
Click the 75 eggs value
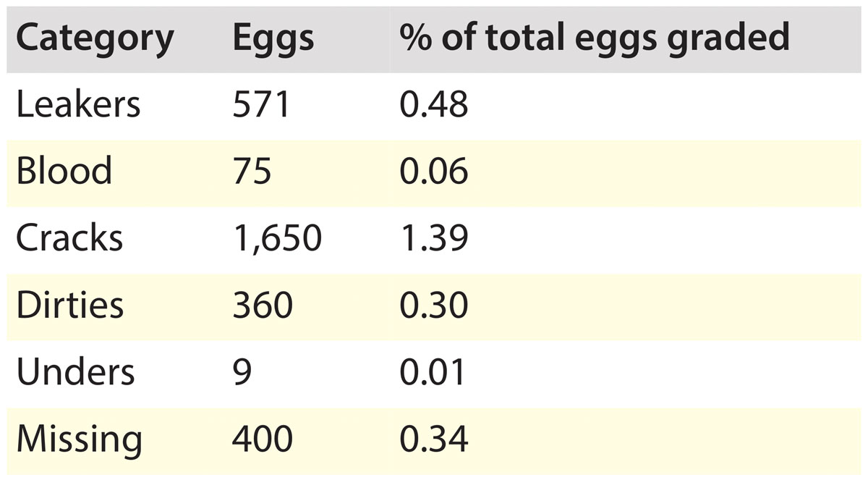click(x=252, y=171)
